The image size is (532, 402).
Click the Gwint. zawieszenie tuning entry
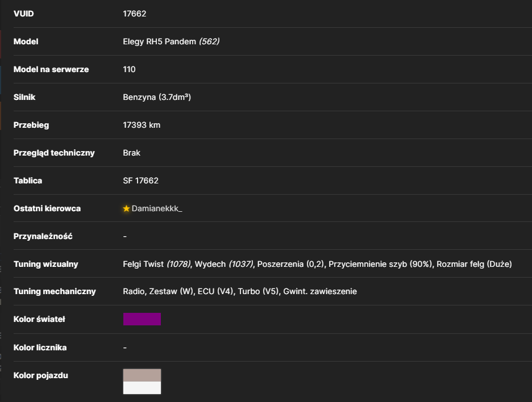320,291
